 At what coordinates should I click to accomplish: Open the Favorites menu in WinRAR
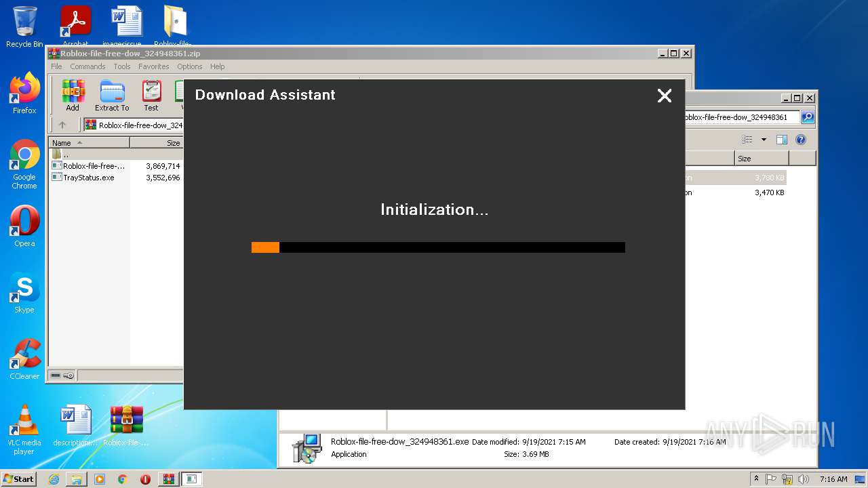click(x=154, y=66)
